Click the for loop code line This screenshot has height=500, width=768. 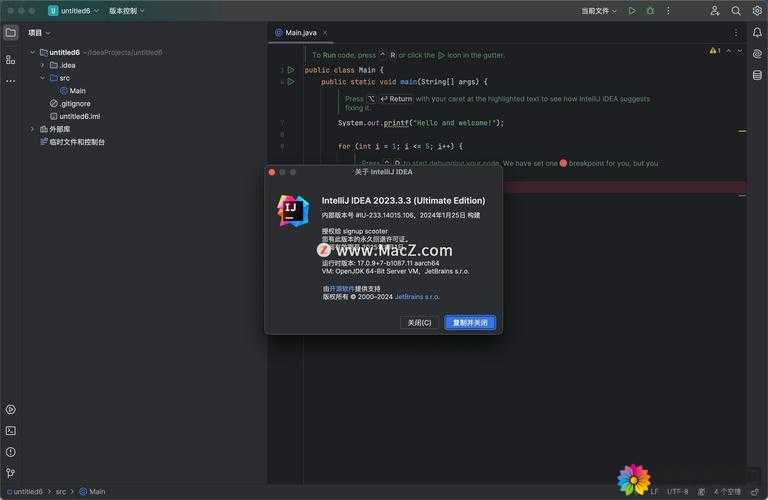(400, 146)
